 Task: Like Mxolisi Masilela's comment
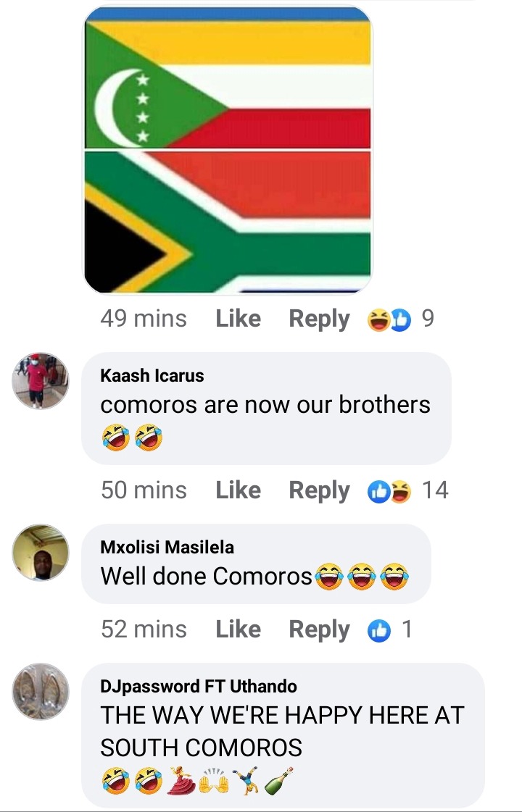point(238,629)
